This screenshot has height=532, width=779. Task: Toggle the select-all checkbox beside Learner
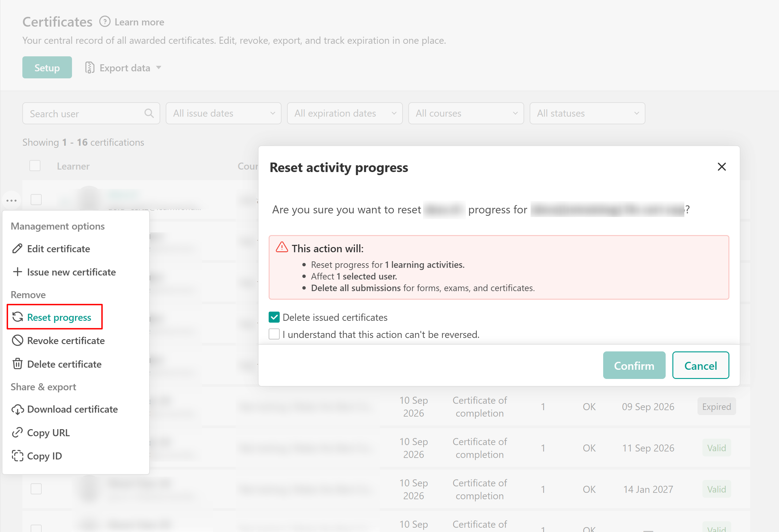point(35,166)
